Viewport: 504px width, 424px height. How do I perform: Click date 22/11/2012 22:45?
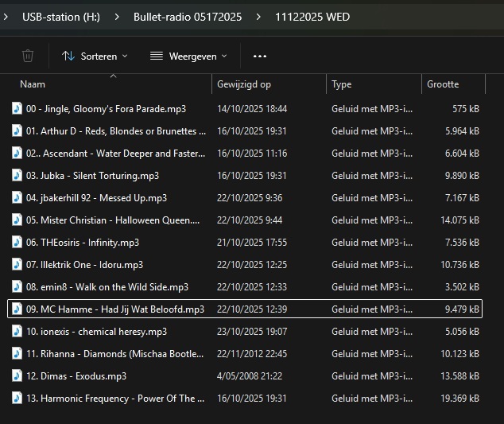(252, 354)
